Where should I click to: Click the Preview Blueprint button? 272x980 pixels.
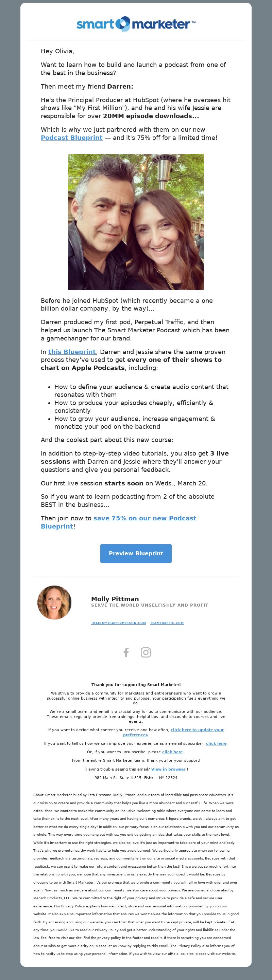(136, 553)
